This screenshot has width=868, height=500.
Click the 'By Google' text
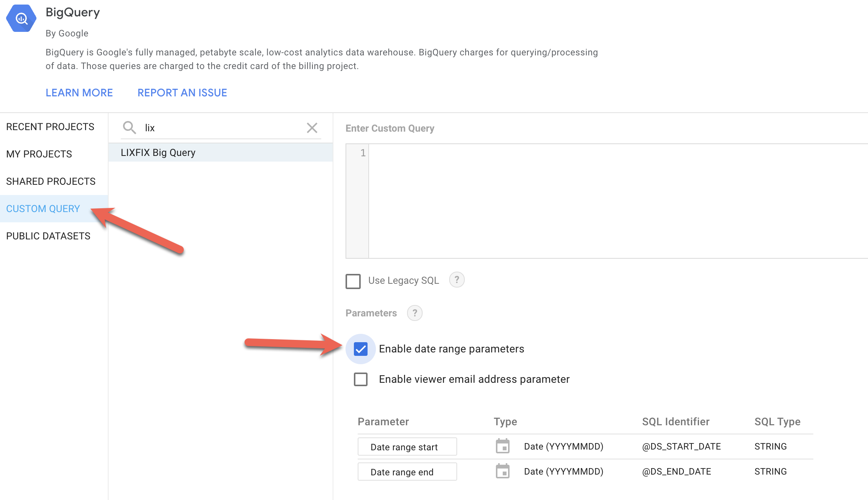pyautogui.click(x=67, y=33)
